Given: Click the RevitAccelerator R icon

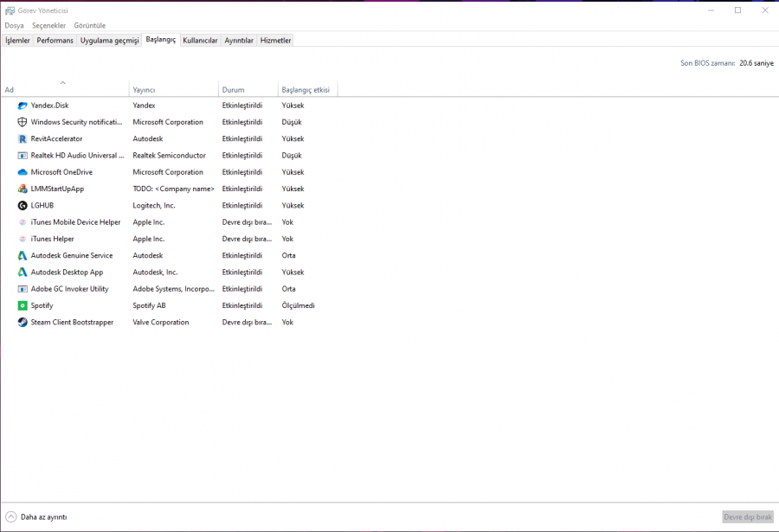Looking at the screenshot, I should click(23, 138).
